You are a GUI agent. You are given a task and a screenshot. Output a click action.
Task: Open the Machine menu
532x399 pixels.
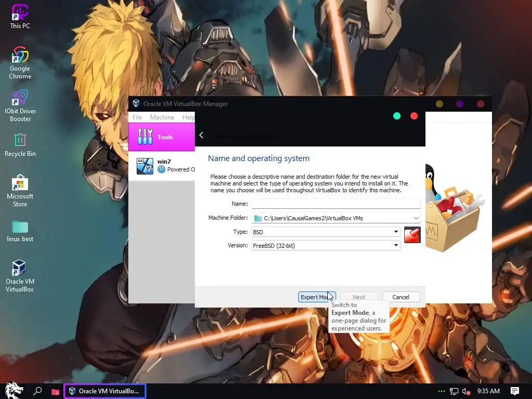(162, 117)
